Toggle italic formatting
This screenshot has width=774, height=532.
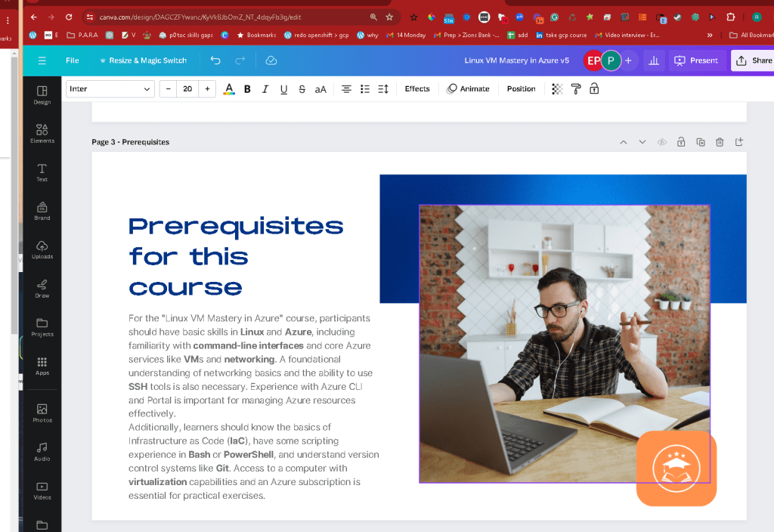pos(265,89)
